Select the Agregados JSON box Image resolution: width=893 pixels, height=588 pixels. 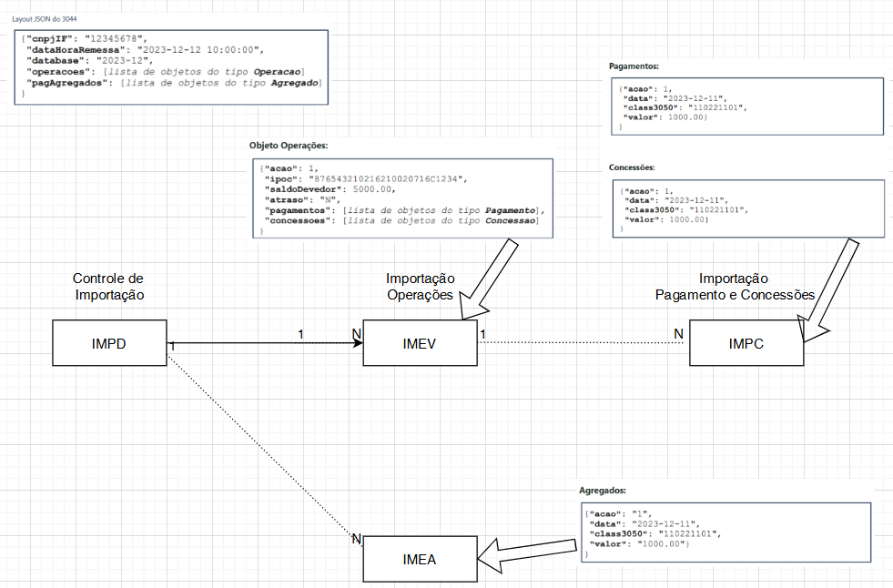(x=726, y=532)
